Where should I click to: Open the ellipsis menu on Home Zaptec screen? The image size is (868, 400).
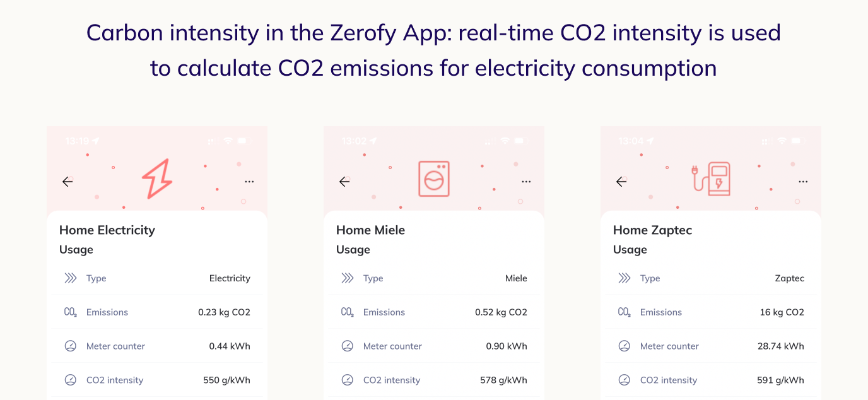click(x=803, y=182)
